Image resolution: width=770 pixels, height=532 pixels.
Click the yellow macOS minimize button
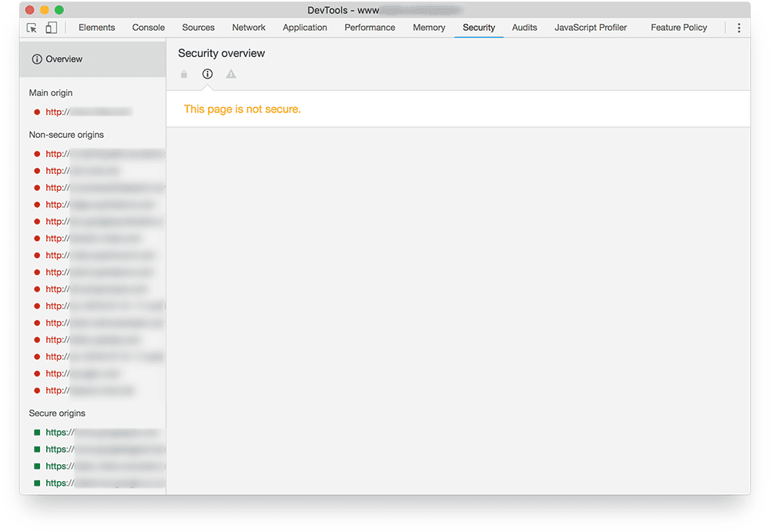click(43, 9)
